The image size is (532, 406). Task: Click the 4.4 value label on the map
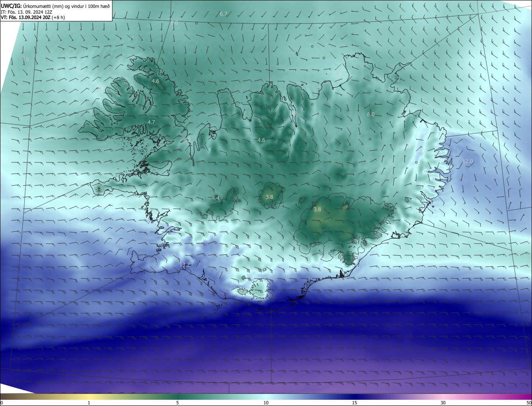(216, 198)
